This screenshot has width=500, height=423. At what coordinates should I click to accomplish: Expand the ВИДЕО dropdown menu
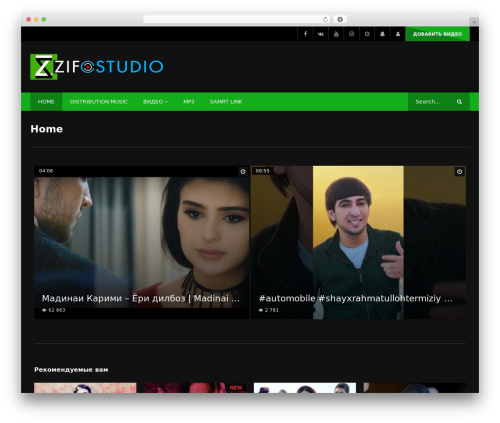pos(155,102)
